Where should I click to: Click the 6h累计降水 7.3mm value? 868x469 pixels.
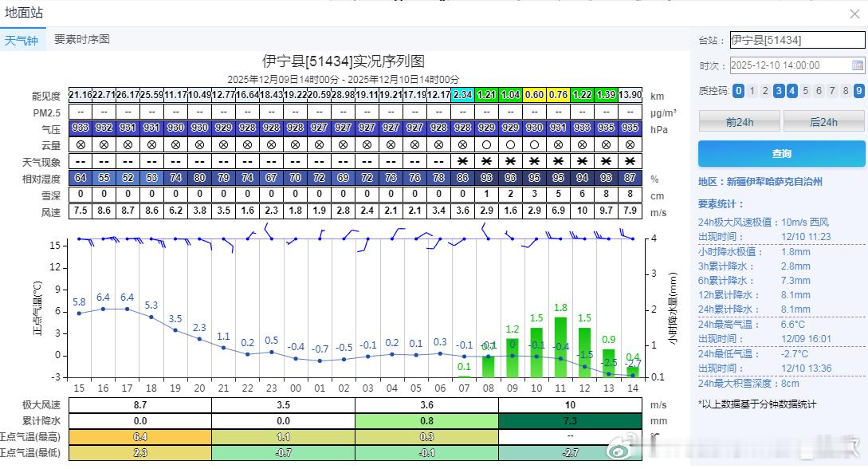point(795,280)
